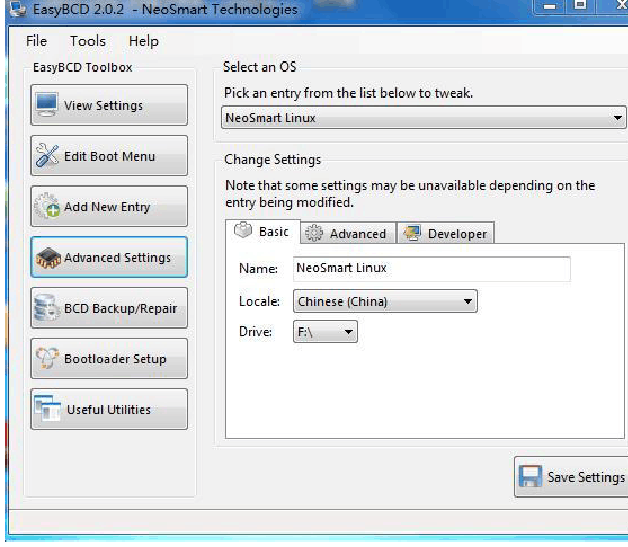Click the Save Settings button label
The width and height of the screenshot is (628, 547).
click(586, 477)
